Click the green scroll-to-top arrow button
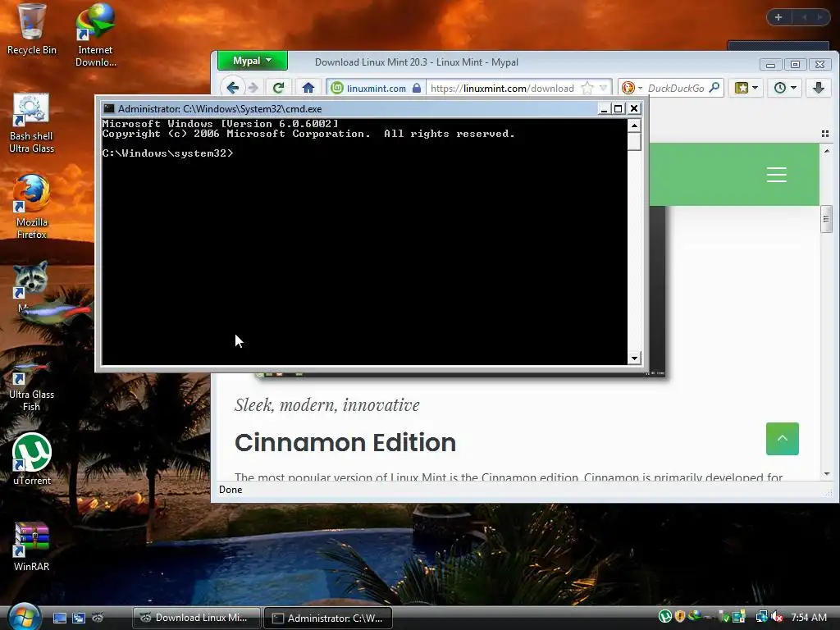 coord(782,439)
